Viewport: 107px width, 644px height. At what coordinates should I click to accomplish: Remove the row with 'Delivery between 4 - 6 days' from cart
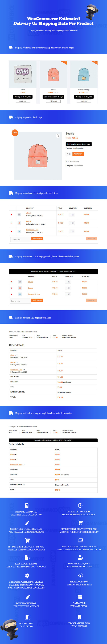11,223
